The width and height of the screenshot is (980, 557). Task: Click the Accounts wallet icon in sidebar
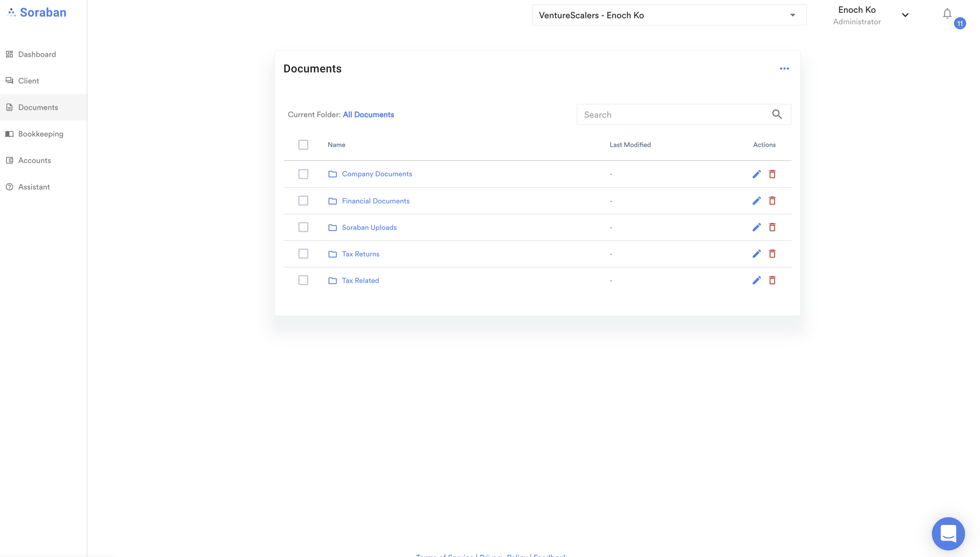(9, 160)
